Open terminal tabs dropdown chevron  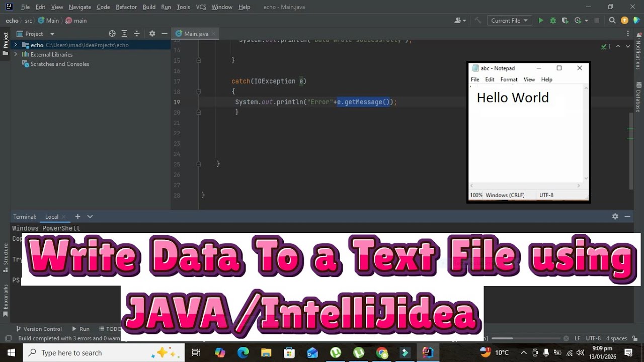(x=90, y=216)
